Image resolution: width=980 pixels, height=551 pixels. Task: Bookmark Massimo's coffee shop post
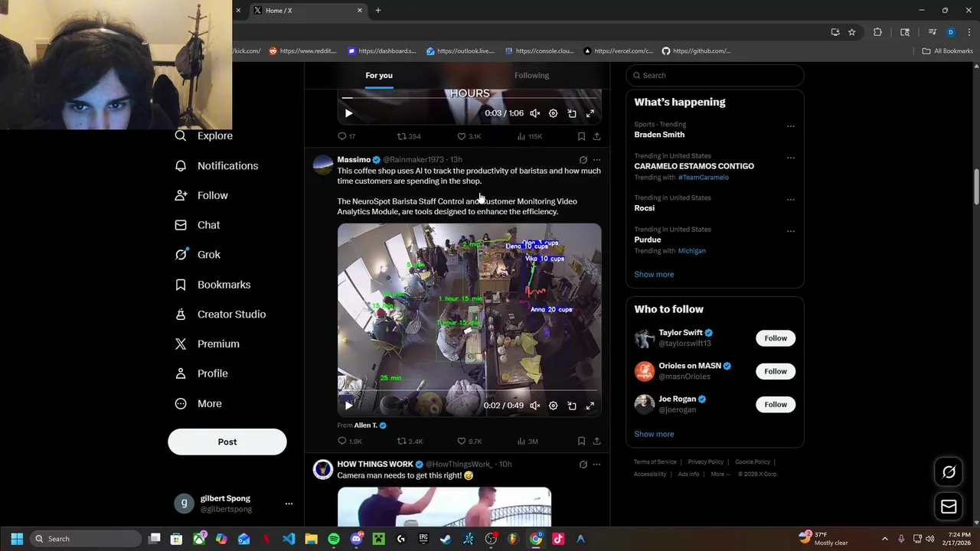[581, 441]
